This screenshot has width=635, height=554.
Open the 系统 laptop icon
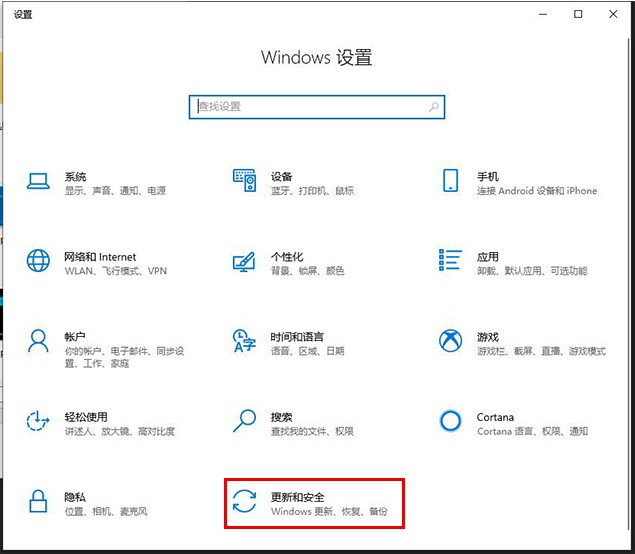coord(39,181)
